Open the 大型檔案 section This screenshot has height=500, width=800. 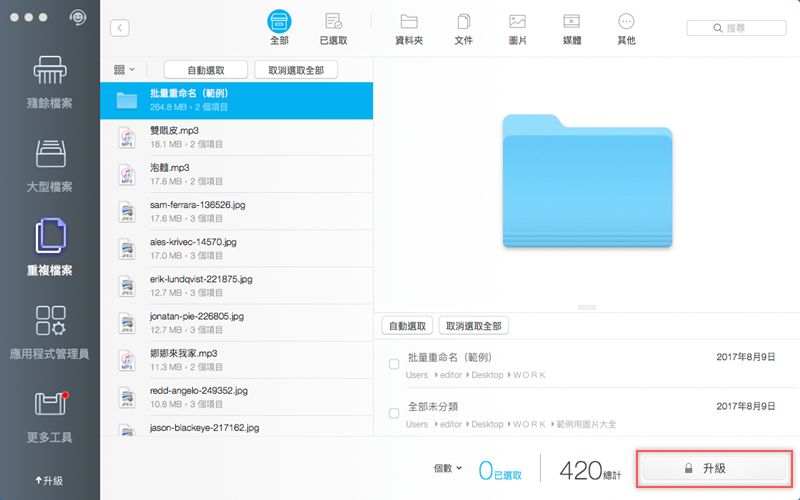pos(49,166)
